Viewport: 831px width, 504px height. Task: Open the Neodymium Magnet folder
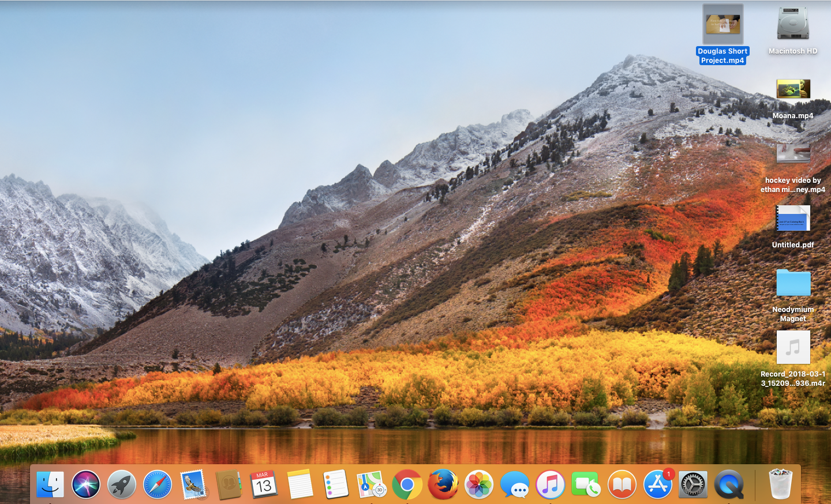tap(793, 283)
